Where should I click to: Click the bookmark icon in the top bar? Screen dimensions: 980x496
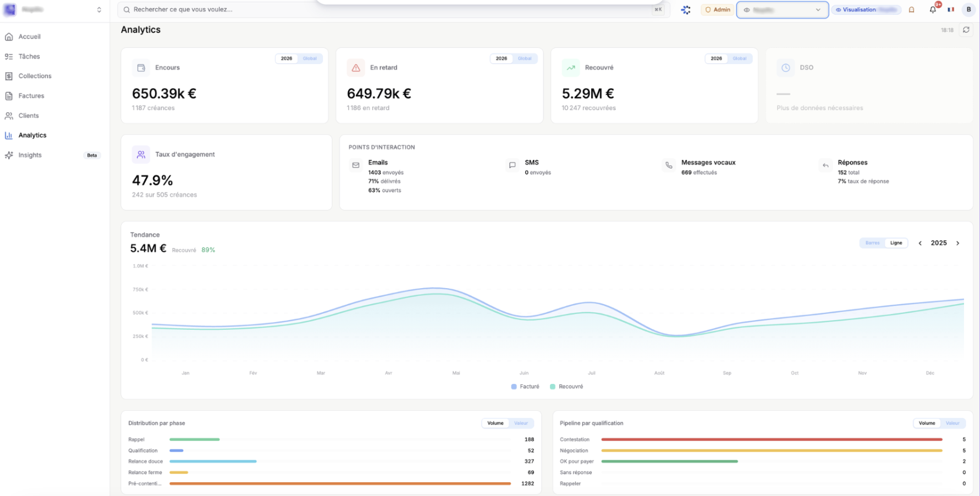point(911,10)
